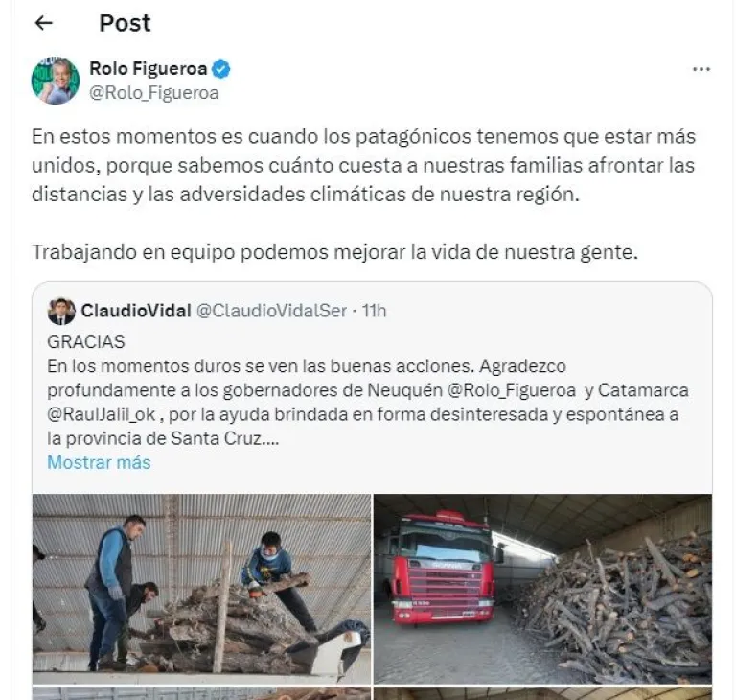Screen dimensions: 736x700
Task: Click the 11h timestamp on quoted post
Action: click(374, 311)
